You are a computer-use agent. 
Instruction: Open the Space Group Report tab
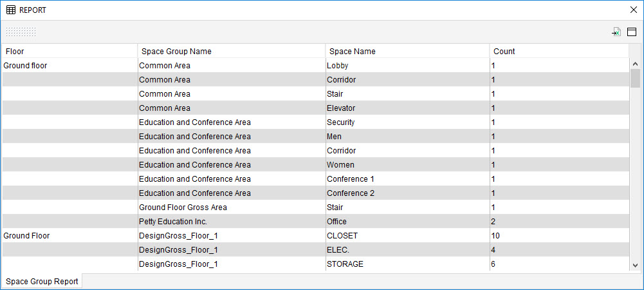click(x=42, y=282)
